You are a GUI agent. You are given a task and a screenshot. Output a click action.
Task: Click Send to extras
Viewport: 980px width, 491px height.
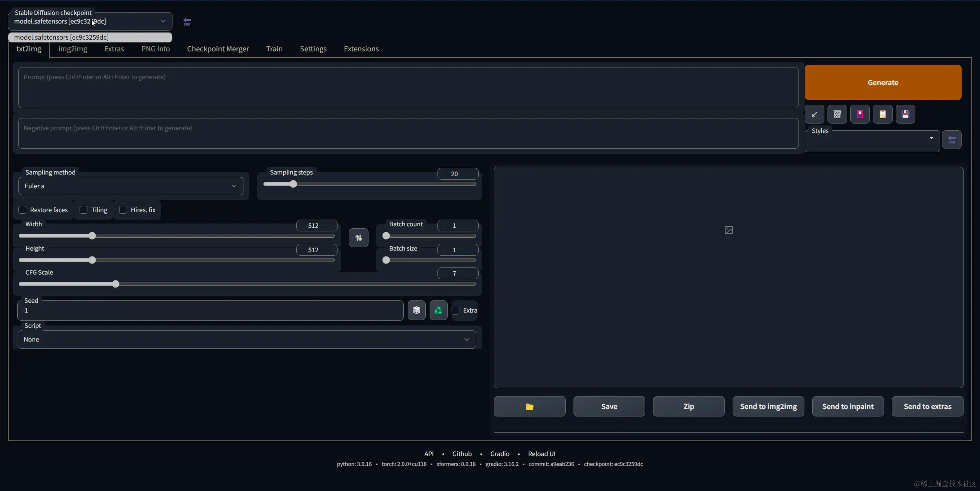pyautogui.click(x=927, y=406)
